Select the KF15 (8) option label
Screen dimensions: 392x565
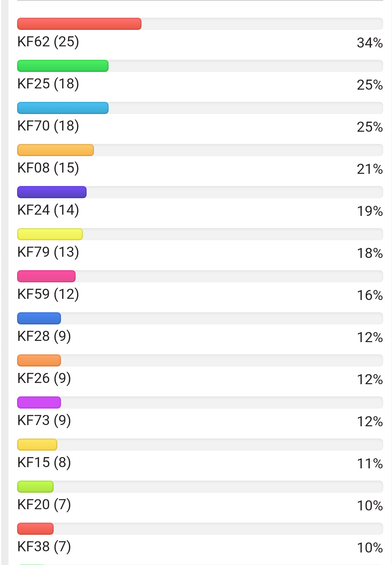(44, 463)
